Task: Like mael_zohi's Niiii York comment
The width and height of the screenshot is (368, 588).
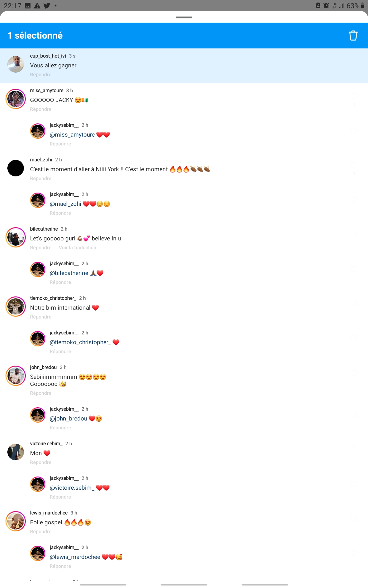Action: point(354,165)
